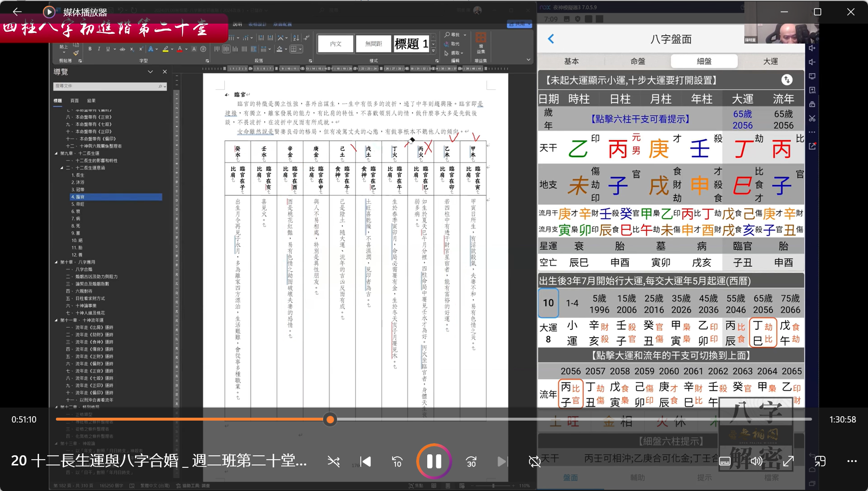This screenshot has height=491, width=868.
Task: Click the Sort icon in Word ribbon
Action: 296,38
